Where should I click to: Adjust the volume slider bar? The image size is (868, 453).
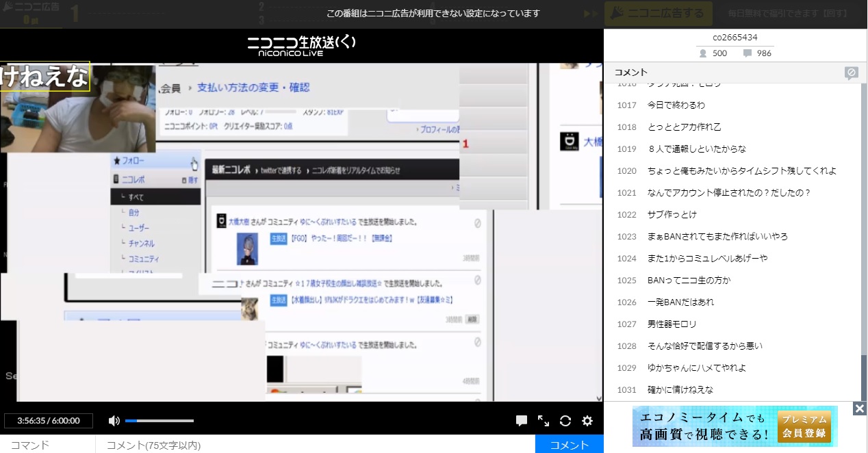pos(159,421)
